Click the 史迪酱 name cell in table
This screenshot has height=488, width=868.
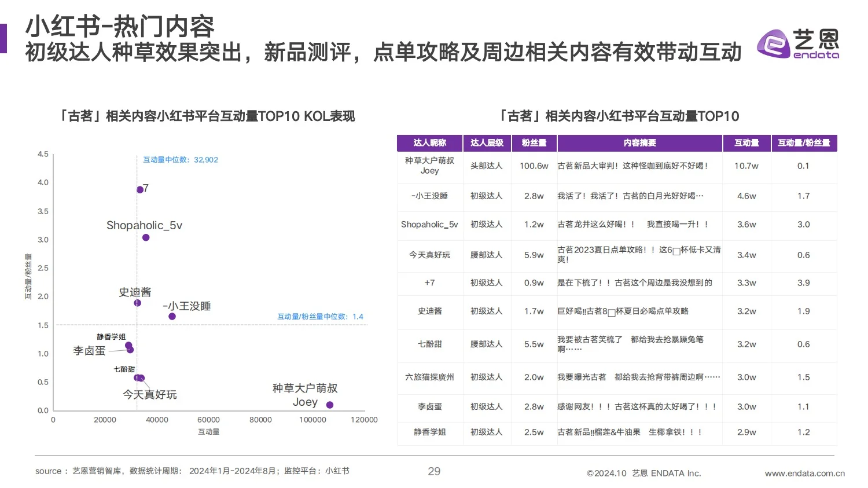click(x=429, y=311)
